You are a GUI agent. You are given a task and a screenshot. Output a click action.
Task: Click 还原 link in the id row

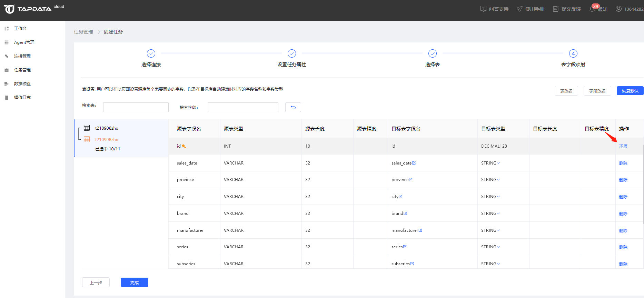pyautogui.click(x=623, y=146)
